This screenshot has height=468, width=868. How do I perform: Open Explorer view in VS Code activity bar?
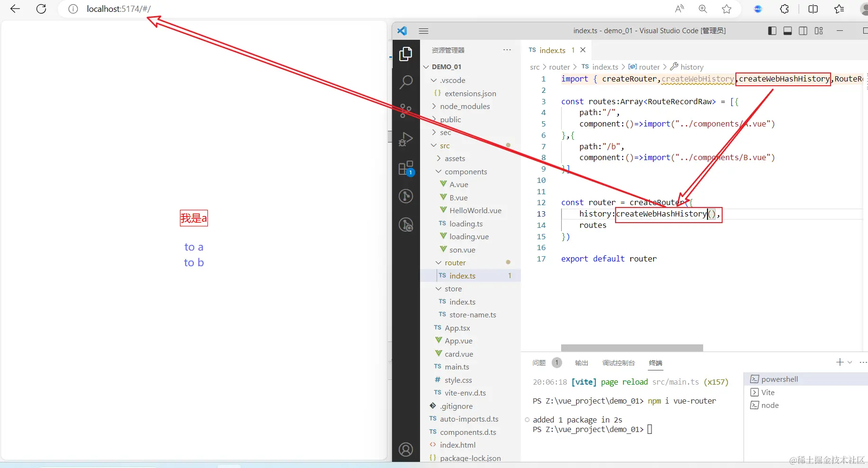click(406, 54)
